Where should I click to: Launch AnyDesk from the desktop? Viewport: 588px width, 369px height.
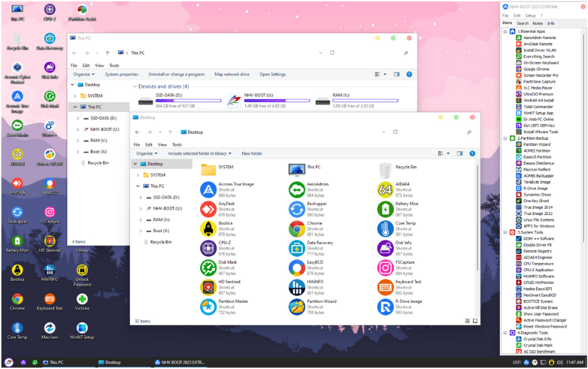click(17, 186)
